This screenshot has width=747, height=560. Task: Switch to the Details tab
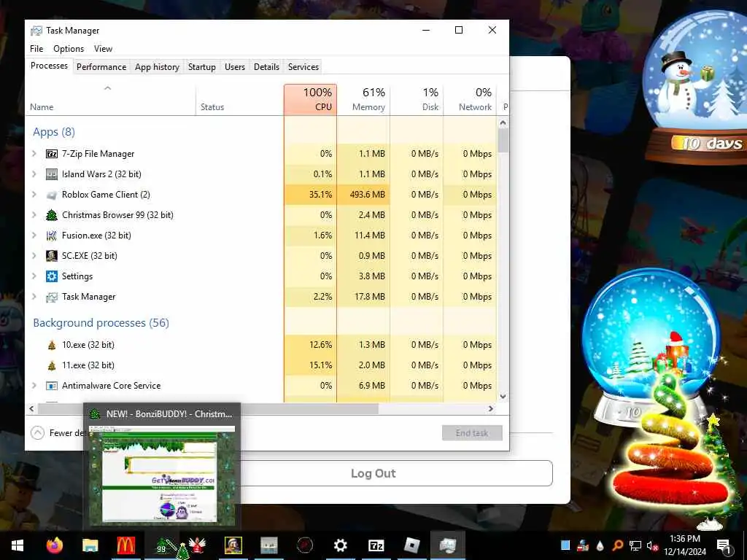[x=266, y=67]
